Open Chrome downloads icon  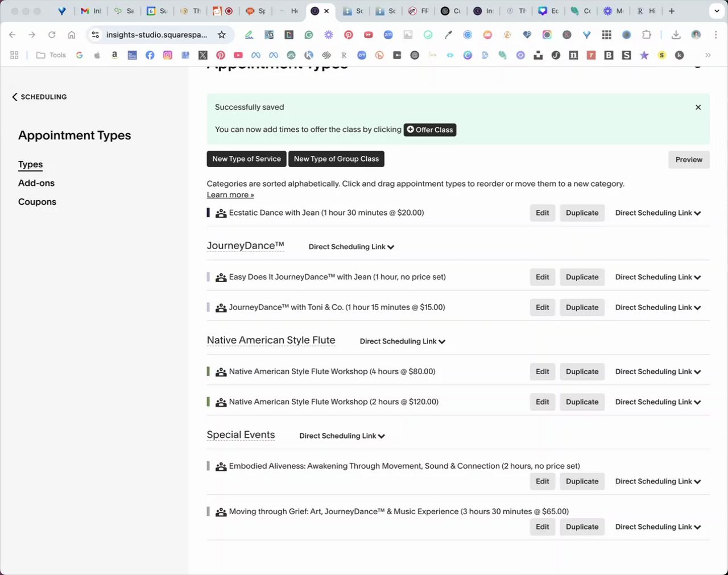[x=676, y=35]
